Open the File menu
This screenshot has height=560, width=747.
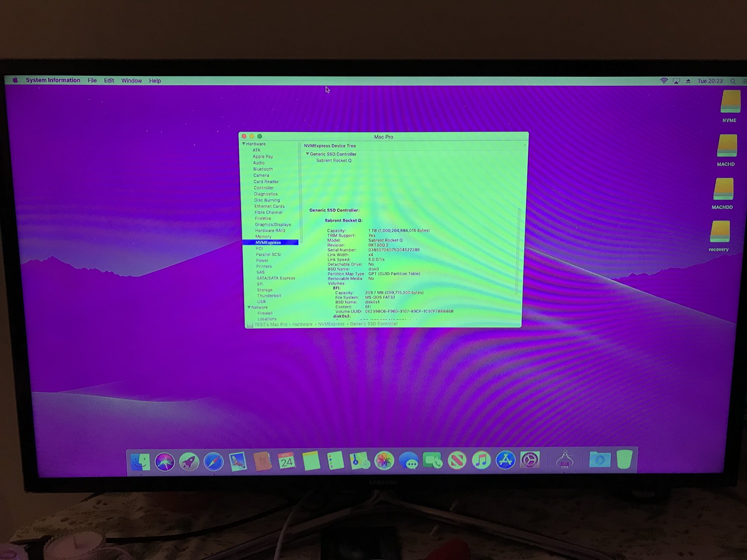[x=92, y=80]
